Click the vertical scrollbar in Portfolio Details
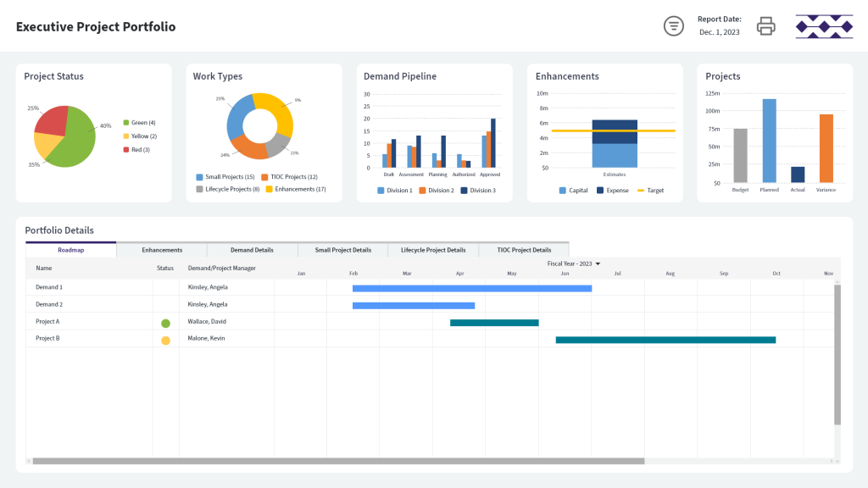The width and height of the screenshot is (868, 488). (837, 354)
